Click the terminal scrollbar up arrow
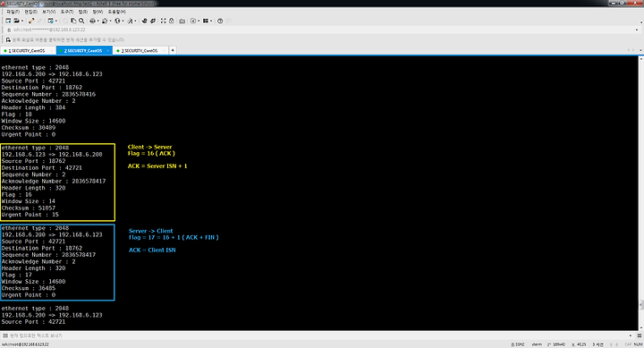The image size is (644, 348). 641,58
